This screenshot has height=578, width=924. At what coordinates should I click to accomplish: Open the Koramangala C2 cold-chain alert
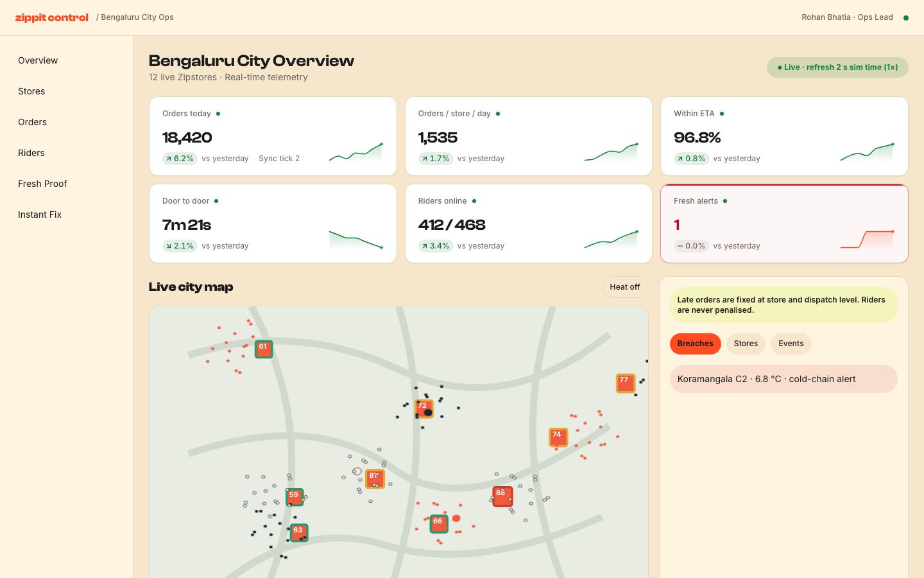pyautogui.click(x=783, y=379)
